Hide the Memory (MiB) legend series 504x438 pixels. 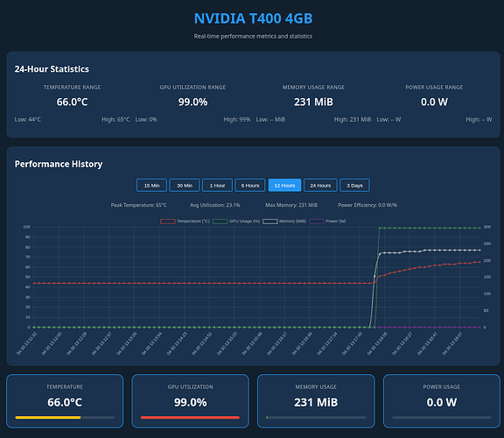pos(284,221)
